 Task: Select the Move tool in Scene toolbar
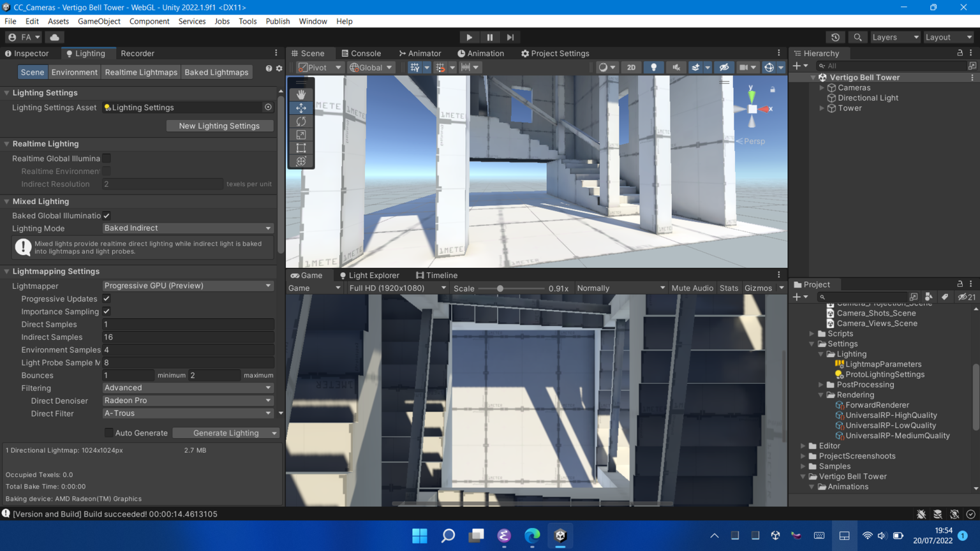pyautogui.click(x=301, y=108)
